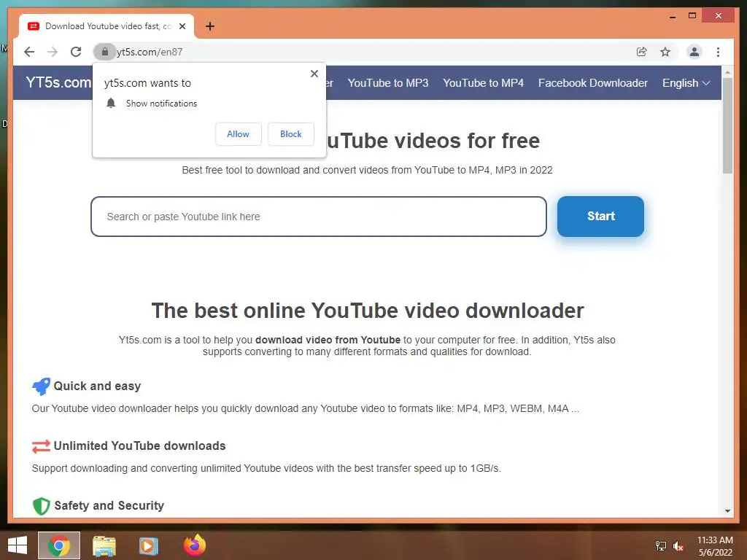
Task: Open the YouTube to MP4 menu item
Action: point(483,83)
